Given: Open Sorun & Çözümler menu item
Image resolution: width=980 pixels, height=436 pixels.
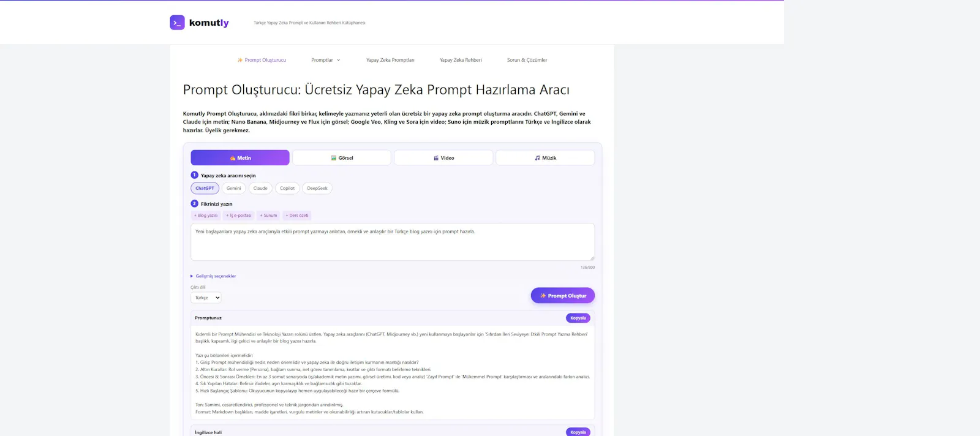Looking at the screenshot, I should [527, 60].
